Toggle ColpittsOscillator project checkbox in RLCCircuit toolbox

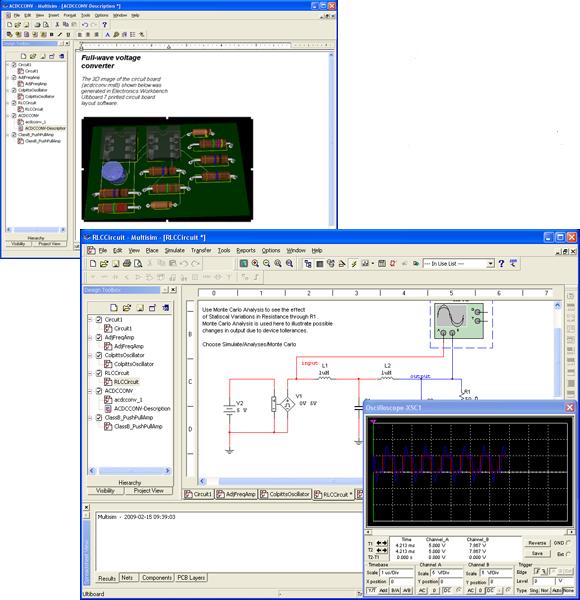99,355
